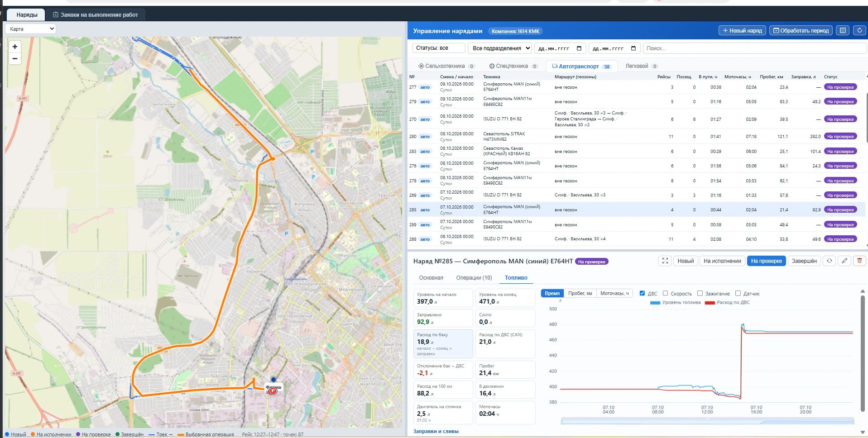Click the Новый наряд button
Image resolution: width=868 pixels, height=438 pixels.
742,30
